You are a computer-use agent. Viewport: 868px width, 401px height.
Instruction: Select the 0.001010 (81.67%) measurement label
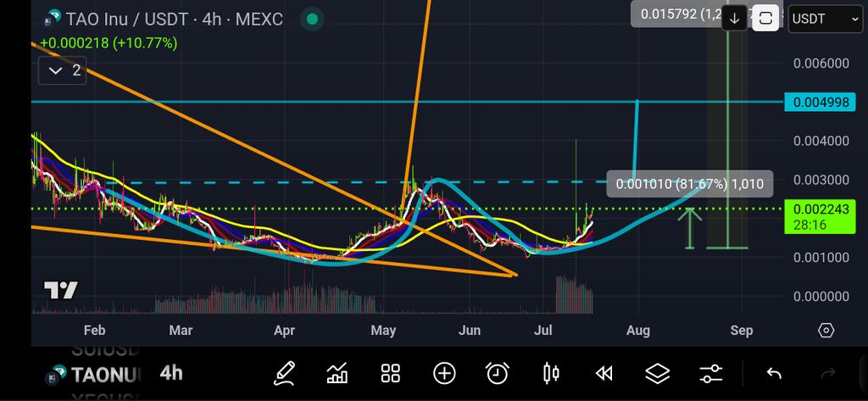(689, 184)
